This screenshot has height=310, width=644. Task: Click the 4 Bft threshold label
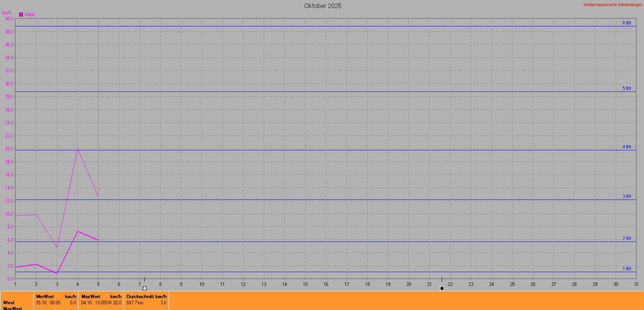(626, 147)
